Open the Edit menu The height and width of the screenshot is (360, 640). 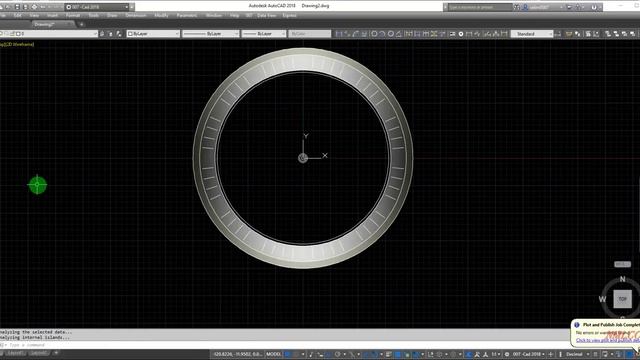point(18,16)
